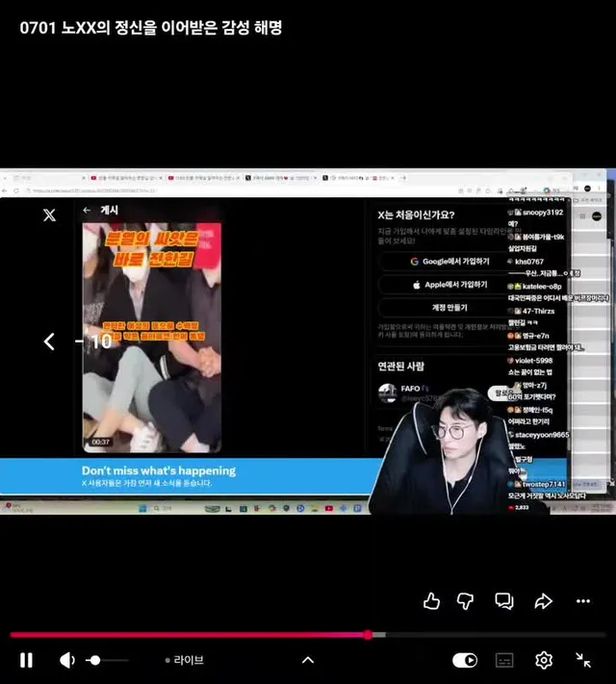Click chat username khs0767
Screen dimensions: 616x684
coord(529,262)
